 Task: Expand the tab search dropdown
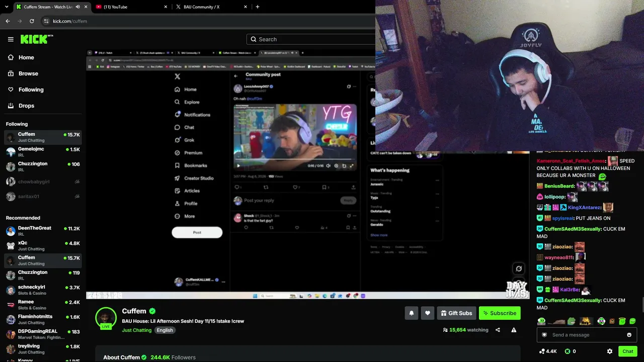point(6,7)
